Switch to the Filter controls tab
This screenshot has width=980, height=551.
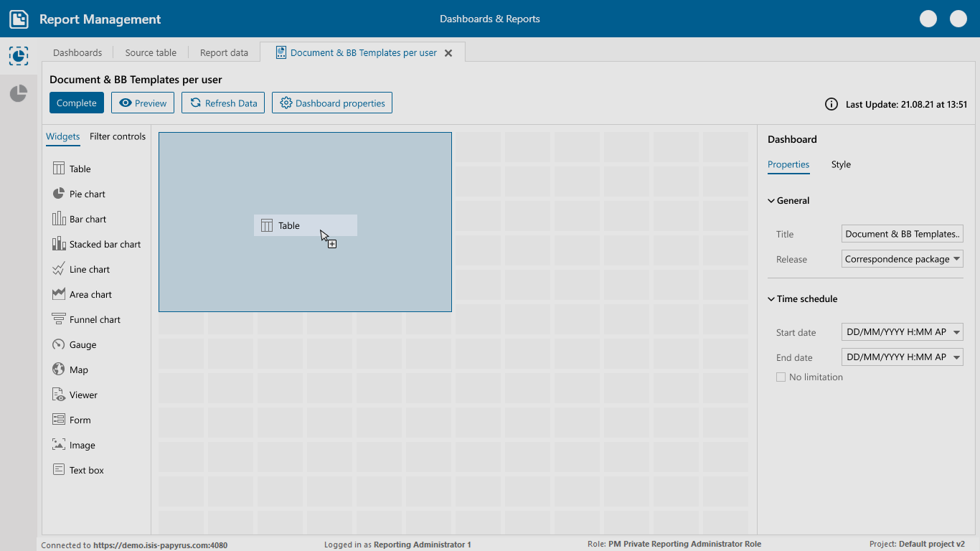tap(118, 136)
